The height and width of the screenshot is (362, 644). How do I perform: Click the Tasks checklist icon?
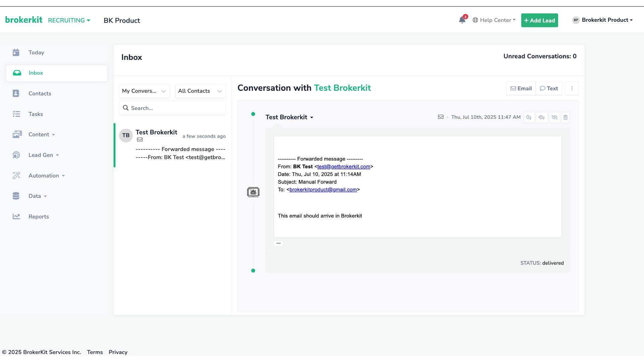[x=16, y=114]
